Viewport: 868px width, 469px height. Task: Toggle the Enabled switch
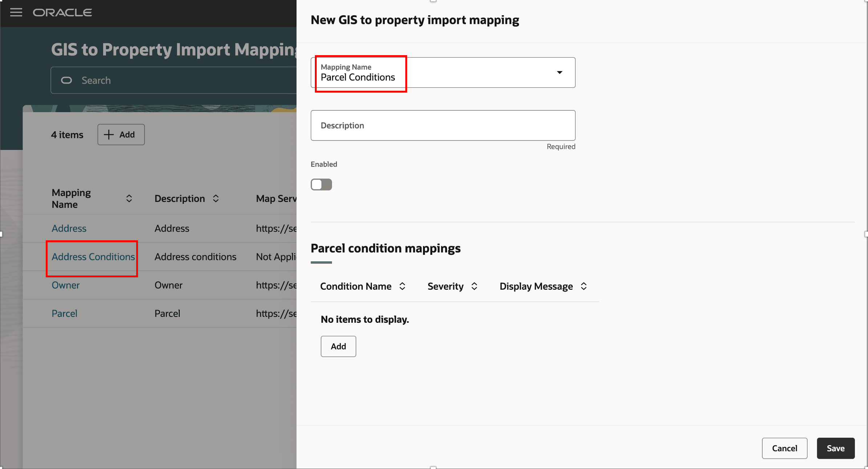[321, 184]
